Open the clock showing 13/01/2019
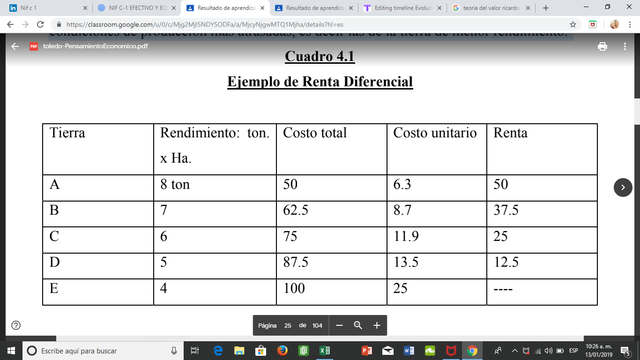 click(599, 351)
